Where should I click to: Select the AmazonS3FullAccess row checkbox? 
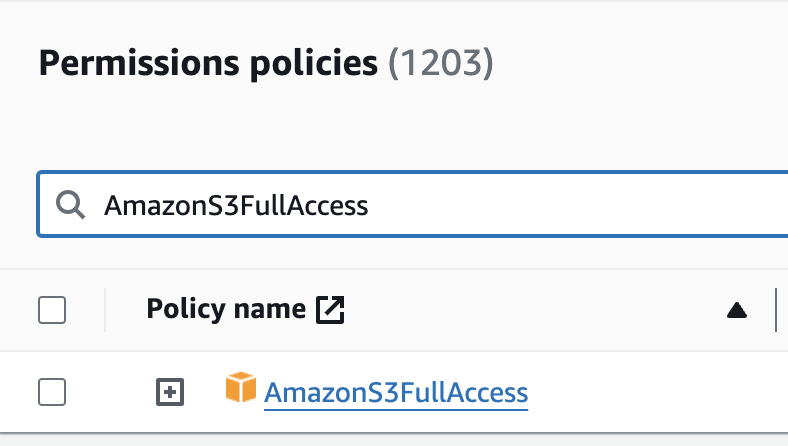[x=52, y=393]
